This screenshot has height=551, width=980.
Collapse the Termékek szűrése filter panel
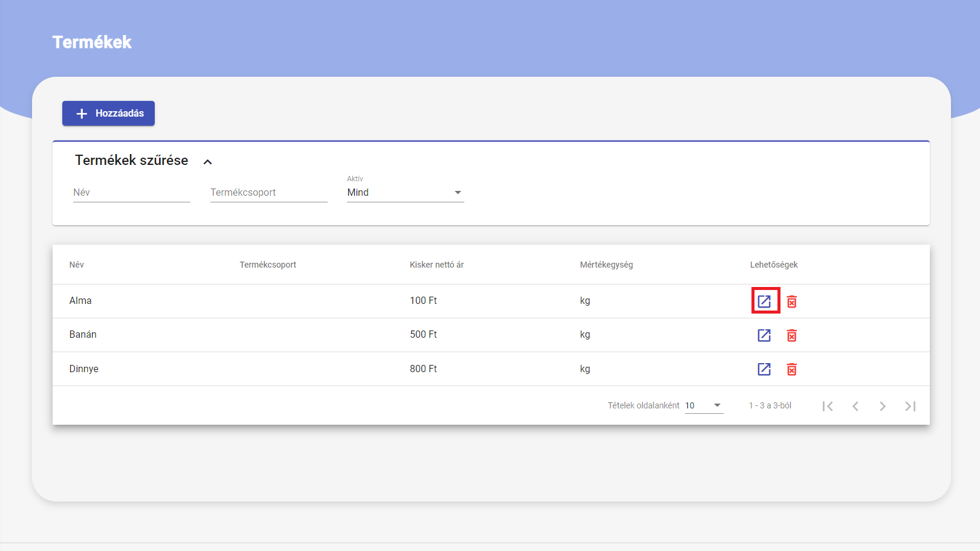207,162
